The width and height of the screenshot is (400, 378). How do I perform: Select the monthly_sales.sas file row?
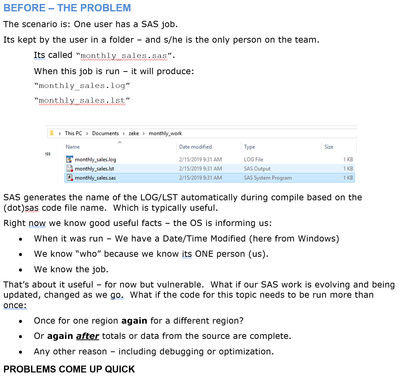(209, 178)
